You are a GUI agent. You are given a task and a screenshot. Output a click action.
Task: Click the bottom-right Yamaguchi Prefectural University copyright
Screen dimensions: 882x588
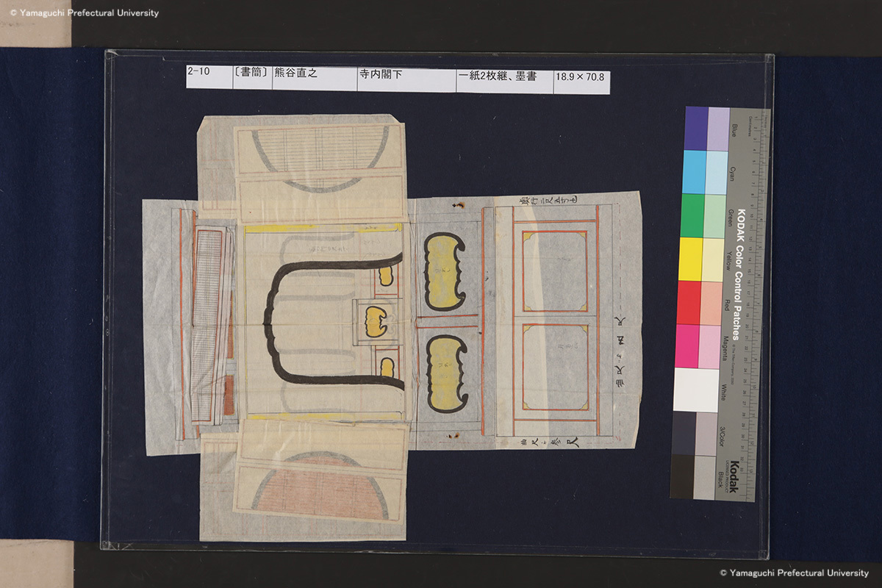point(794,573)
